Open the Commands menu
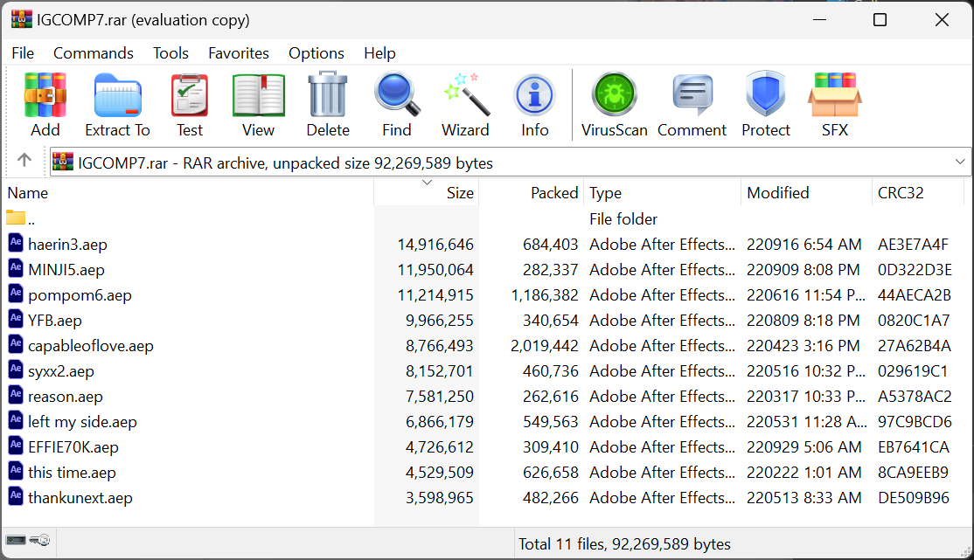The image size is (974, 560). [94, 53]
